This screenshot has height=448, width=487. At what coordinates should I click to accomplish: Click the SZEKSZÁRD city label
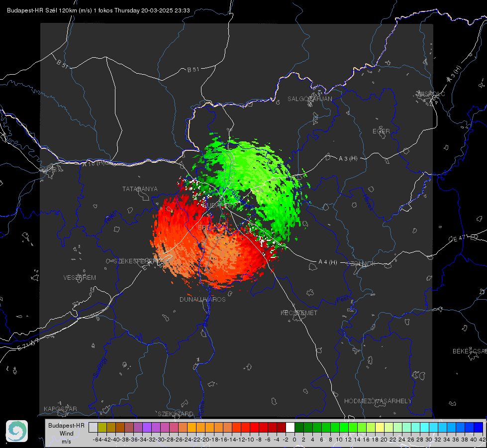click(x=176, y=414)
